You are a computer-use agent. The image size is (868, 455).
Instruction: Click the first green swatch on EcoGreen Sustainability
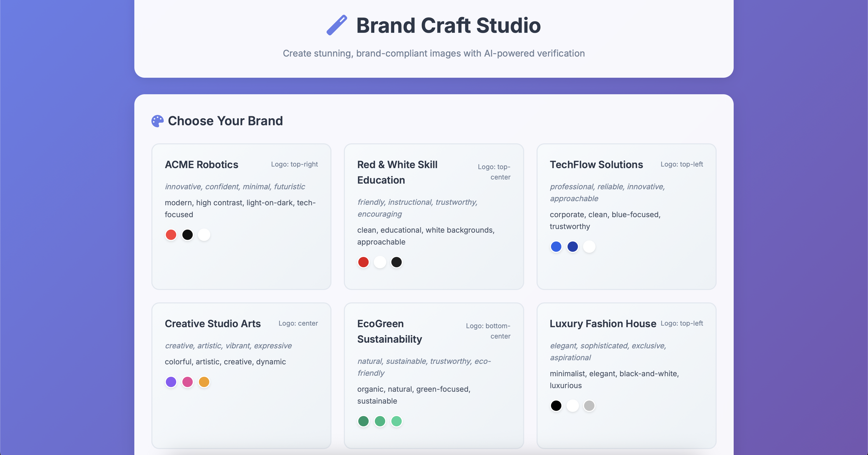(x=363, y=421)
